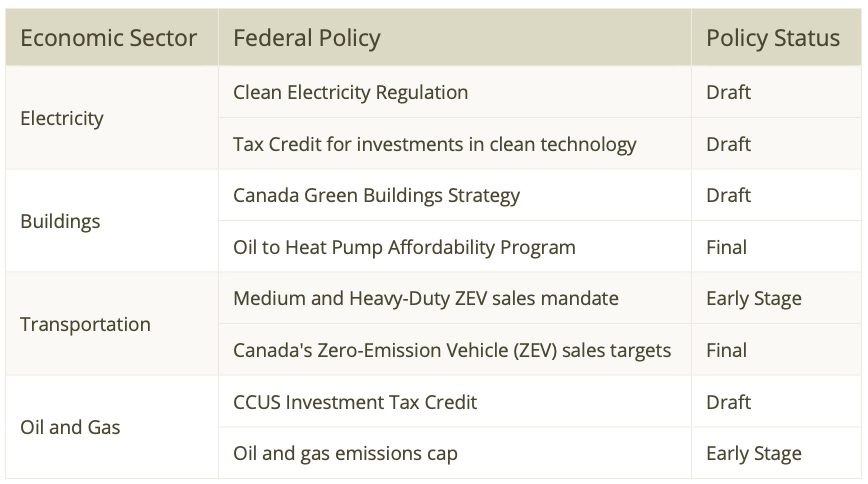The width and height of the screenshot is (868, 484).
Task: Click Early Stage status of Heavy-Duty ZEV mandate
Action: 754,298
